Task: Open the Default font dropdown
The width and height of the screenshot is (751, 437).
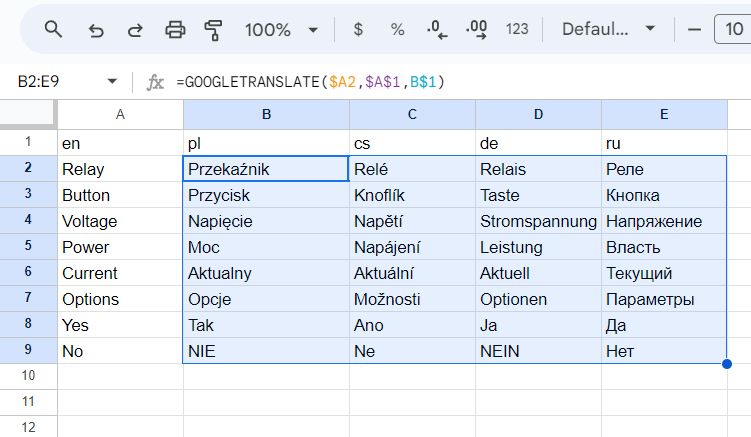Action: [x=606, y=30]
